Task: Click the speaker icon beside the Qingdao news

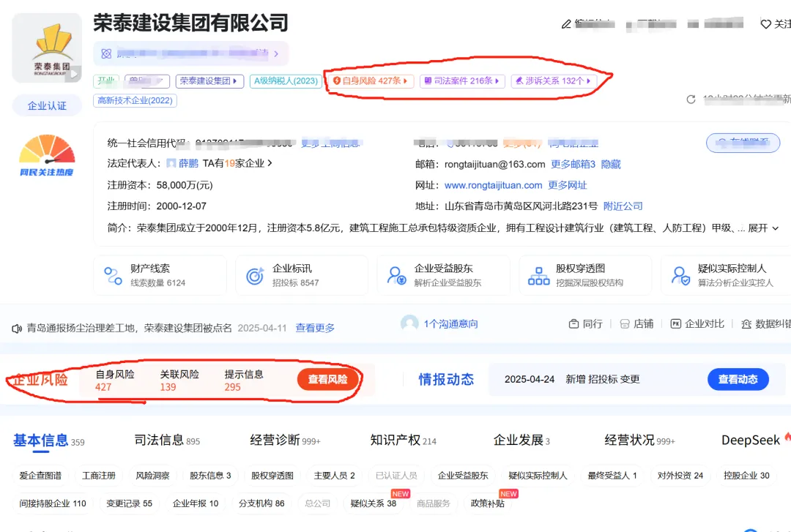Action: [17, 329]
